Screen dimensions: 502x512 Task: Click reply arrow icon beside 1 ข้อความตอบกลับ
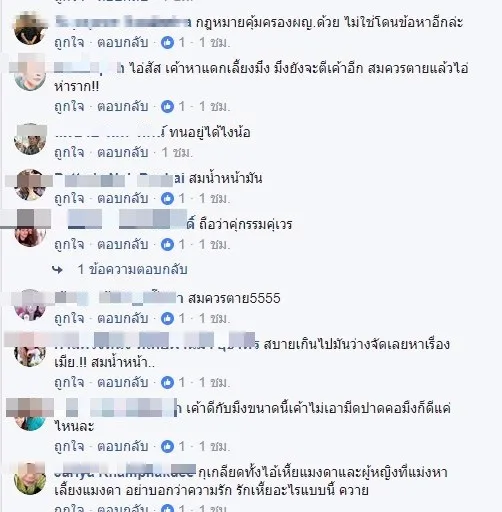[x=58, y=270]
